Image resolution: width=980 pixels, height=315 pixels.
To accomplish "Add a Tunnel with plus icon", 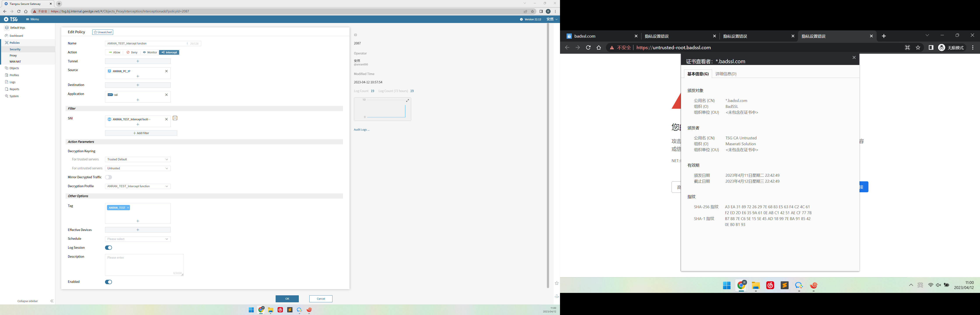I will pos(138,61).
